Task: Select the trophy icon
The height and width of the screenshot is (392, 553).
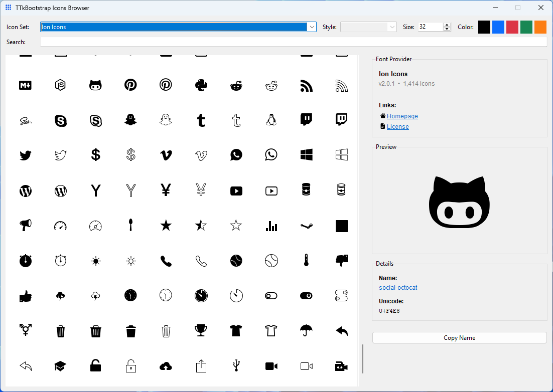Action: [x=201, y=331]
